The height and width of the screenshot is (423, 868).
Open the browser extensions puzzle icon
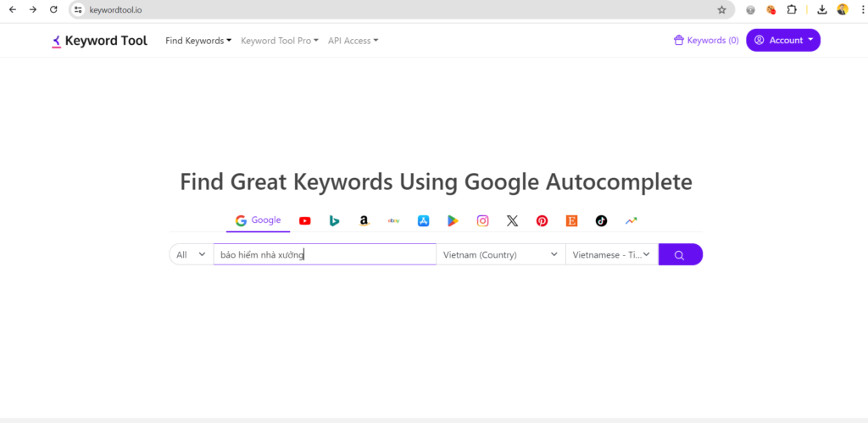(792, 9)
